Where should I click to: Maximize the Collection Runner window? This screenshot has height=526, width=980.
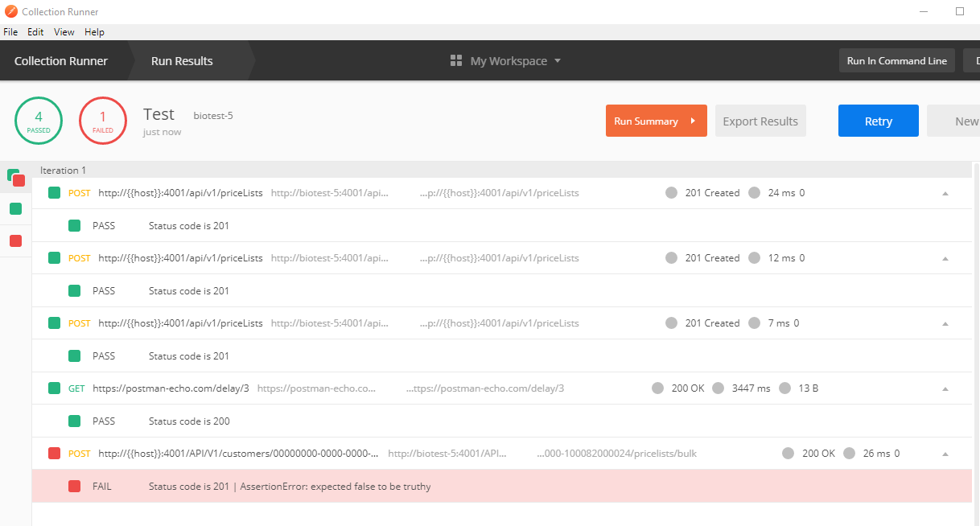(x=959, y=12)
